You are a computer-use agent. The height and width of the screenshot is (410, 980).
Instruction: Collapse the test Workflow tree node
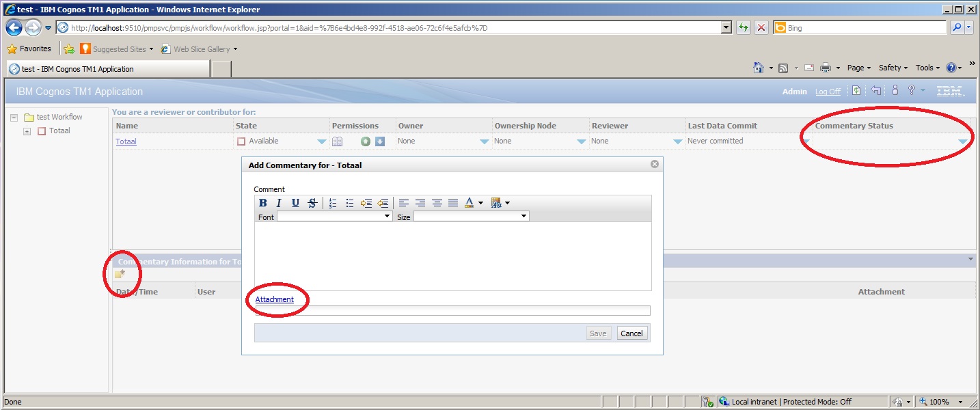tap(14, 118)
